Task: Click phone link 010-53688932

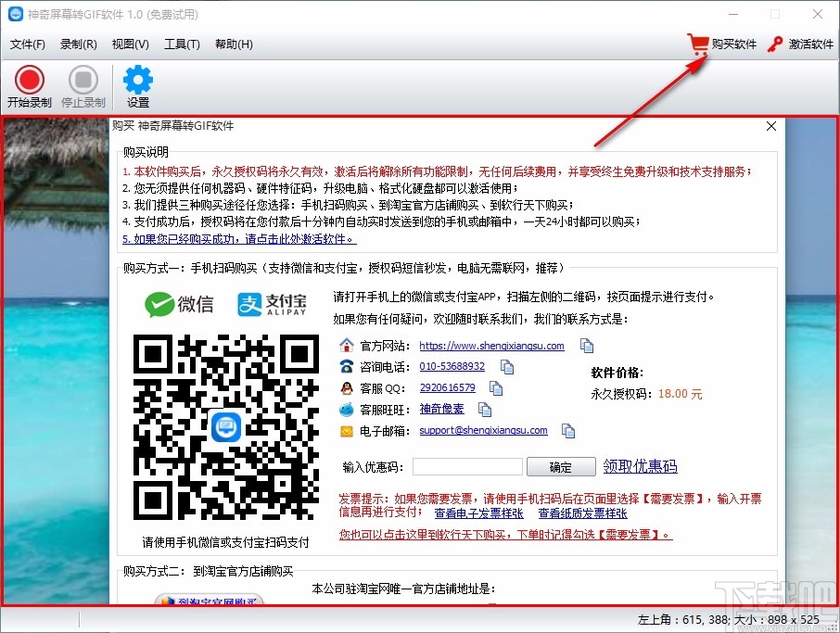Action: [452, 366]
